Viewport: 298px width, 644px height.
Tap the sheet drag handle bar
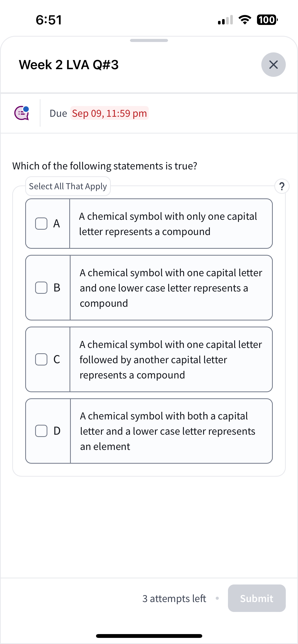coord(149,40)
